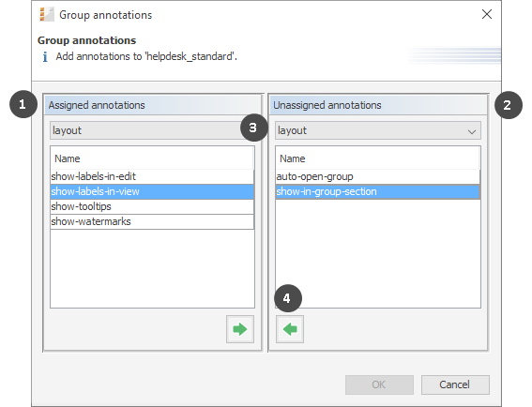Expand the chevron of the unassigned layout combo box
The width and height of the screenshot is (532, 407).
point(472,131)
